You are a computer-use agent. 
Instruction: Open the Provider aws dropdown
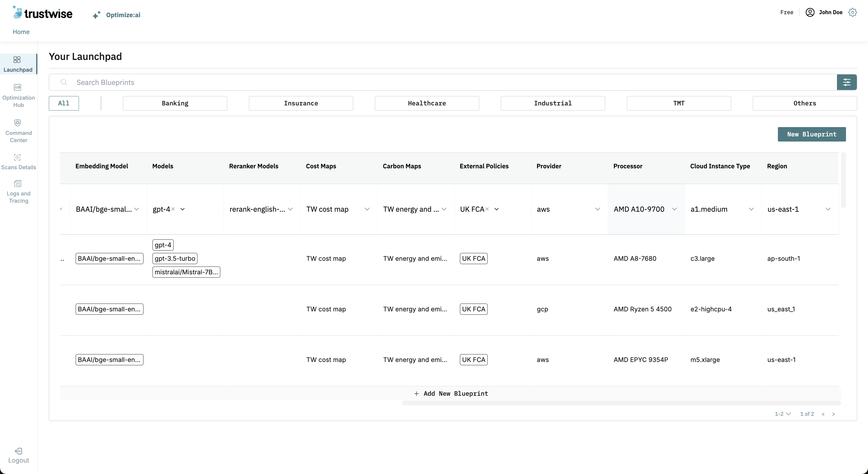pos(597,209)
